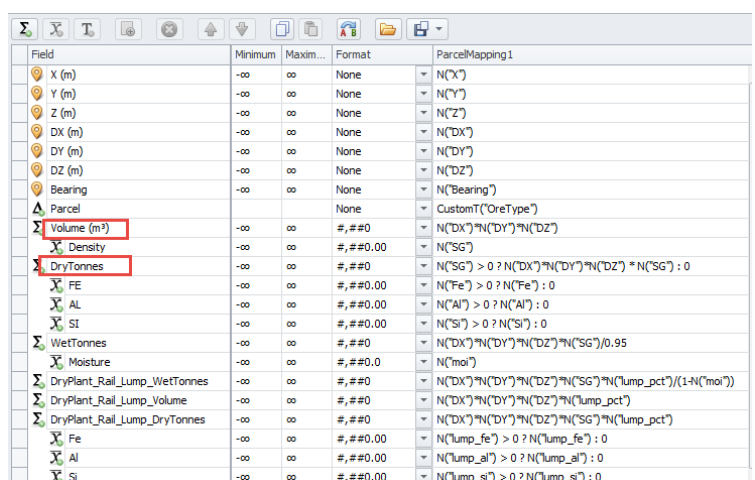This screenshot has height=480, width=755.
Task: Click the rename (AB) toolbar icon
Action: tap(349, 30)
